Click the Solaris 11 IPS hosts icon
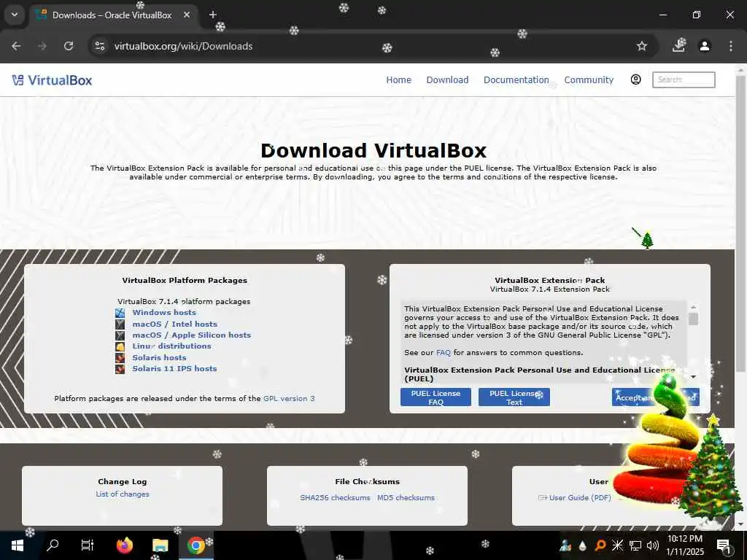 pyautogui.click(x=120, y=368)
